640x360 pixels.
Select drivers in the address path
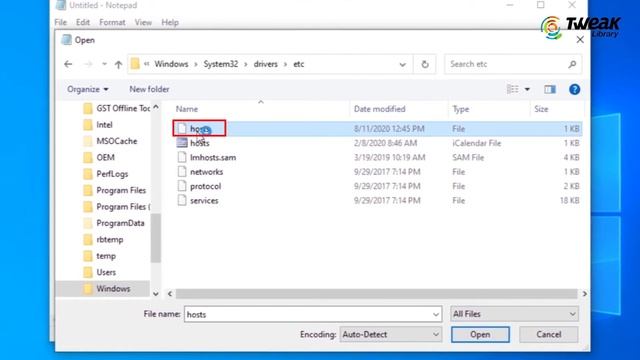click(x=266, y=64)
